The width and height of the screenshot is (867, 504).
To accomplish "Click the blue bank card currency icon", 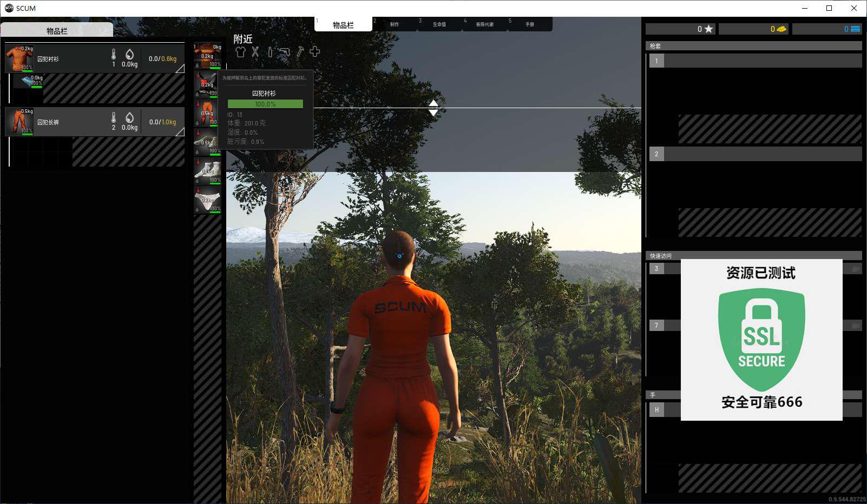I will click(x=856, y=29).
